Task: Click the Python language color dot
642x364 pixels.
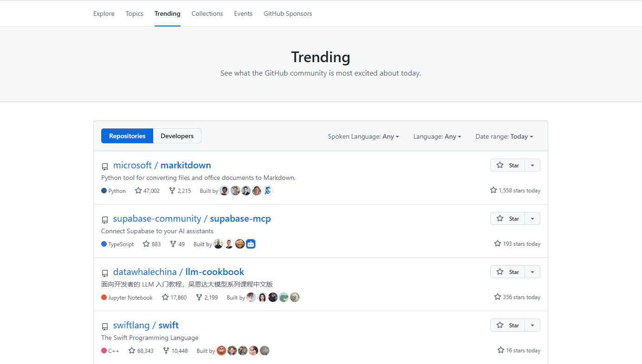Action: coord(103,190)
